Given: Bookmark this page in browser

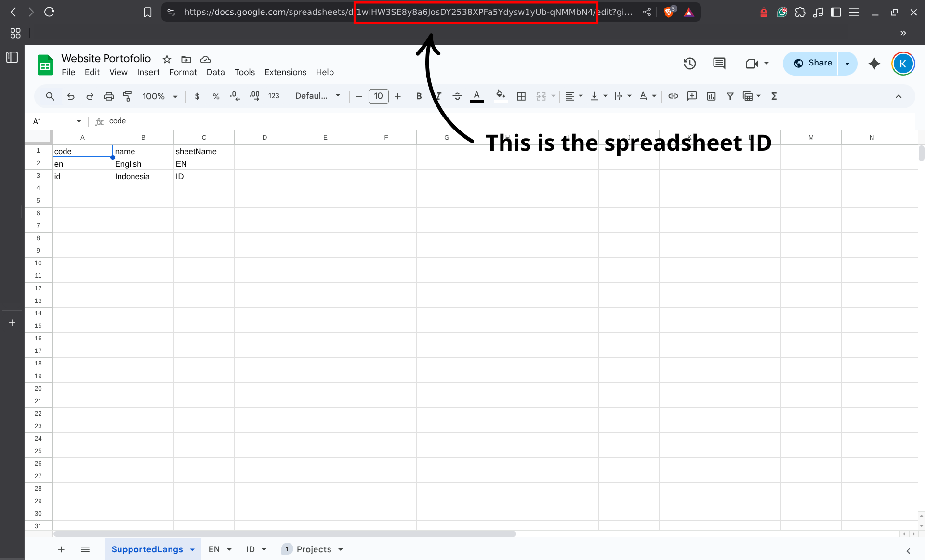Looking at the screenshot, I should point(147,12).
